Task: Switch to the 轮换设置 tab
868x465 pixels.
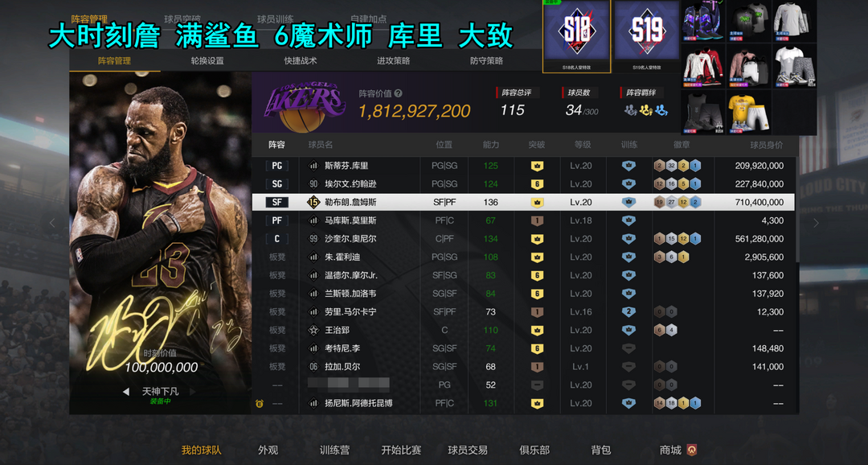Action: tap(207, 61)
